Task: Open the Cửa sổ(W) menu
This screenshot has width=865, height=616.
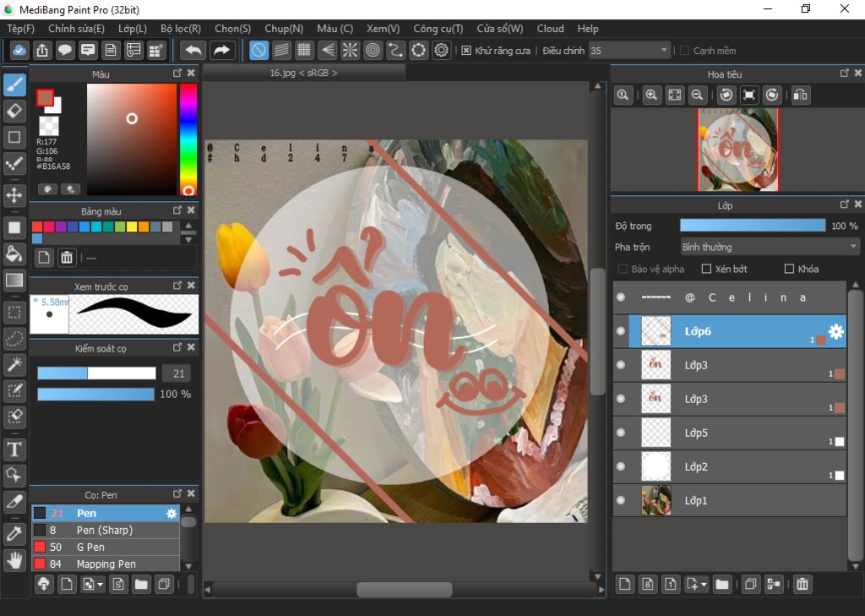Action: [499, 29]
